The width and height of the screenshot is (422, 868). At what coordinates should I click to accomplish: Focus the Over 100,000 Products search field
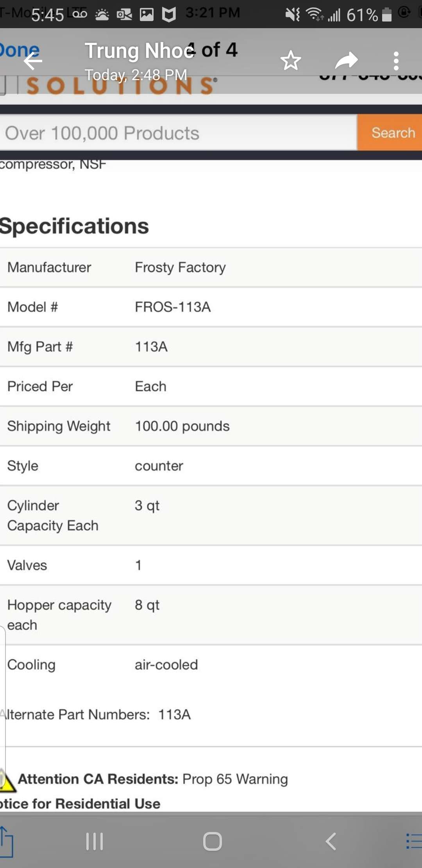coord(178,133)
